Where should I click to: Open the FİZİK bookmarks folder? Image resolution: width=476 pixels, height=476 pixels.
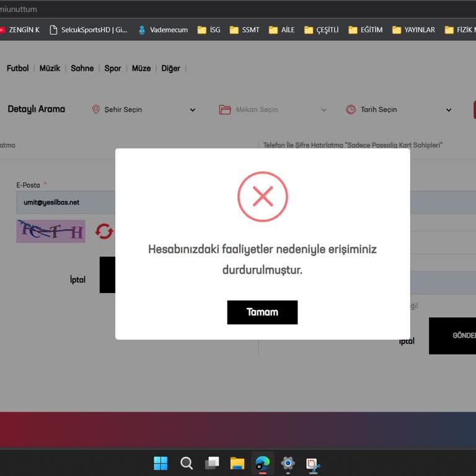pyautogui.click(x=461, y=30)
